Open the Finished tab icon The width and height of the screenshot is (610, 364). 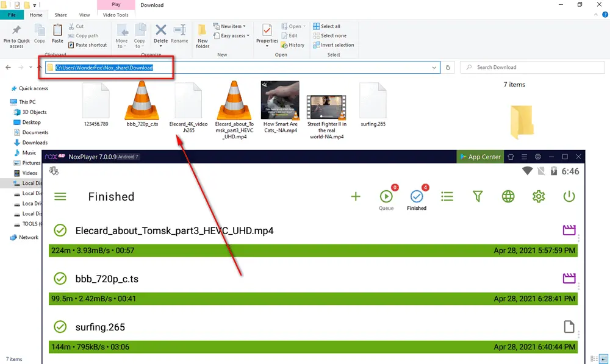coord(416,196)
